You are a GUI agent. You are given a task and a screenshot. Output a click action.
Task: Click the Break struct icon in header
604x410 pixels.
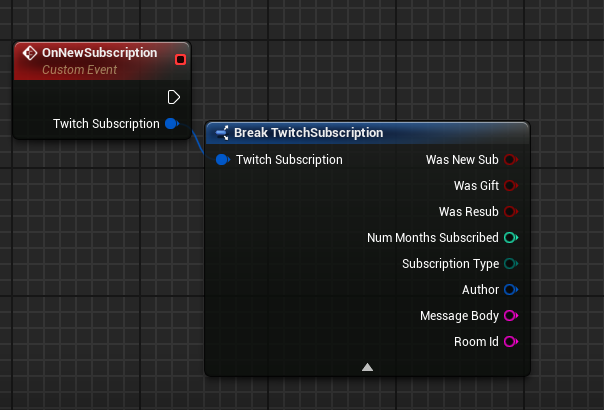coord(221,133)
